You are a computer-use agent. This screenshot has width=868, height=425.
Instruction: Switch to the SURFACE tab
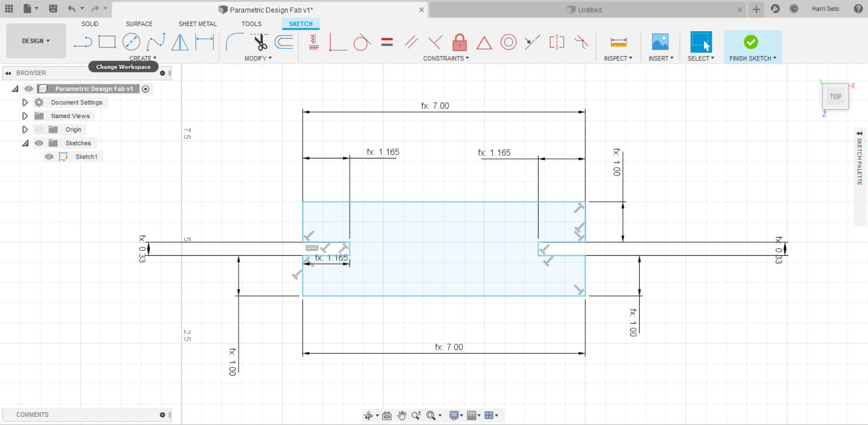139,24
